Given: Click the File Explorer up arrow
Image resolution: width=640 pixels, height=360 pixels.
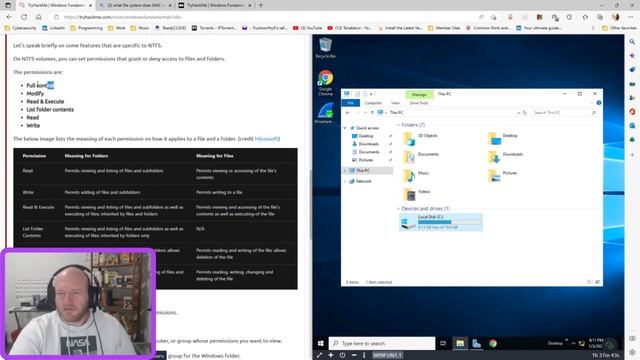Looking at the screenshot, I should click(372, 113).
